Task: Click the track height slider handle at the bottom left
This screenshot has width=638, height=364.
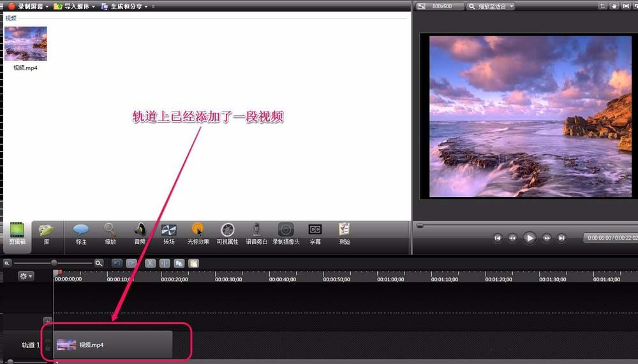Action: click(11, 361)
